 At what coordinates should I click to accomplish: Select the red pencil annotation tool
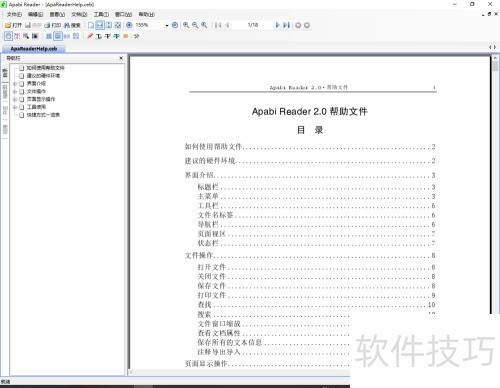[x=90, y=36]
